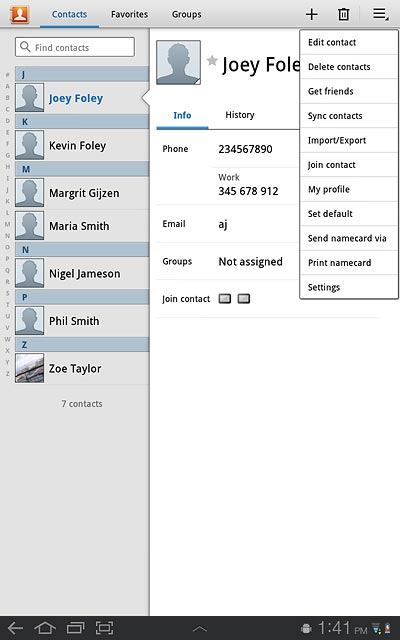Viewport: 400px width, 640px height.
Task: Tap the Android back arrow icon
Action: click(x=16, y=628)
